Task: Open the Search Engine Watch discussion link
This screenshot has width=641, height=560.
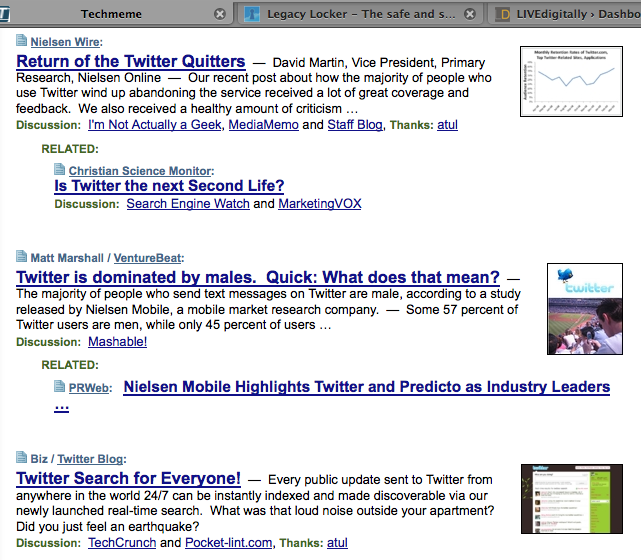Action: point(188,204)
